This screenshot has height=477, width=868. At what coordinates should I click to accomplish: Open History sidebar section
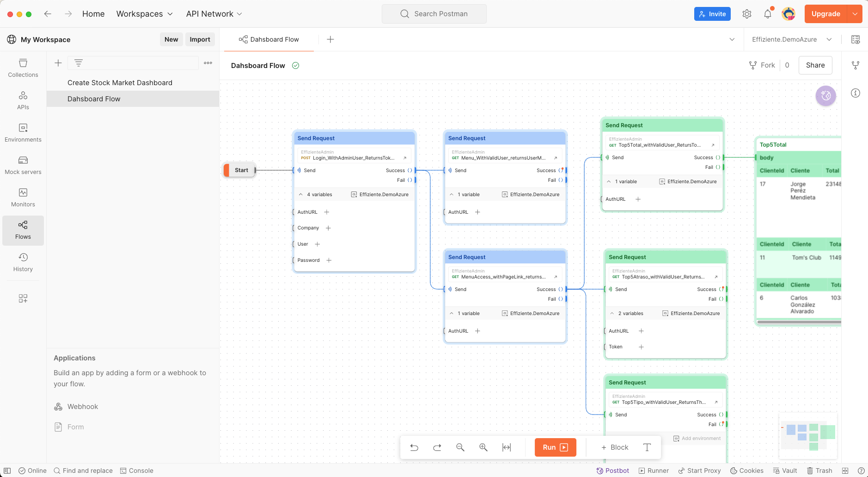point(23,262)
